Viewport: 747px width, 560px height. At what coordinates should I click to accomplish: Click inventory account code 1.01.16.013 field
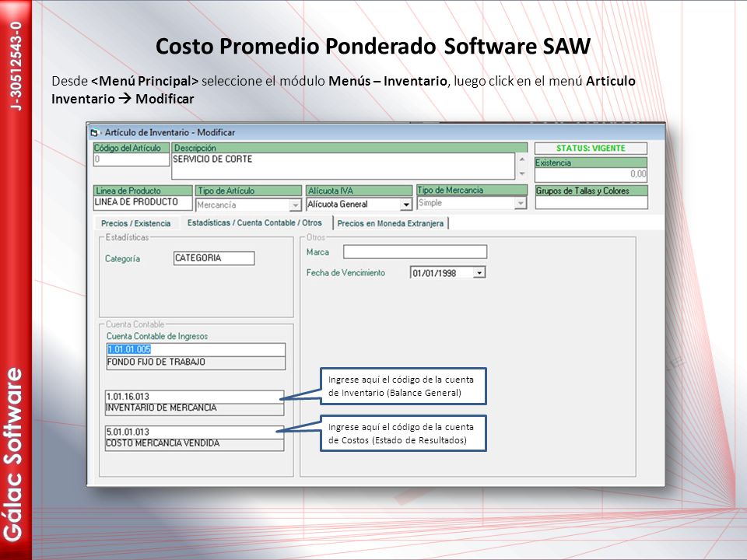click(195, 397)
